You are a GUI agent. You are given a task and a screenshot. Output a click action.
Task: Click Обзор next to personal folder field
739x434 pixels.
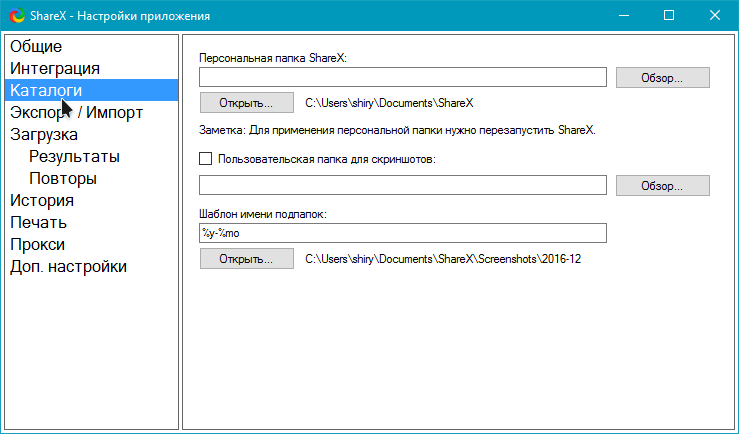click(x=662, y=77)
